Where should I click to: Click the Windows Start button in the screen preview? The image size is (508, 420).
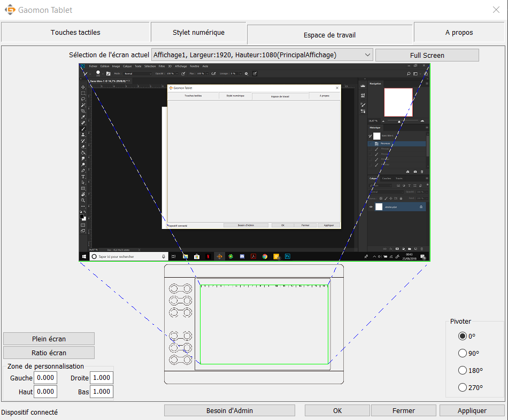click(84, 257)
